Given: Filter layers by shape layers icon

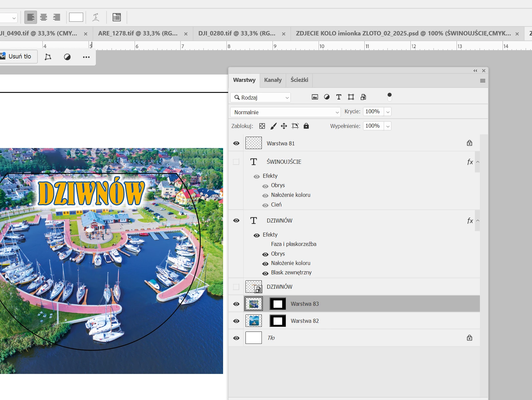Looking at the screenshot, I should [351, 97].
